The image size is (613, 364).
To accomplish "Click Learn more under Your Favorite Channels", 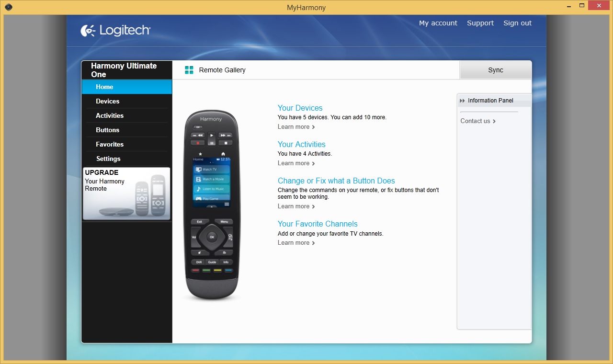I will click(x=296, y=243).
